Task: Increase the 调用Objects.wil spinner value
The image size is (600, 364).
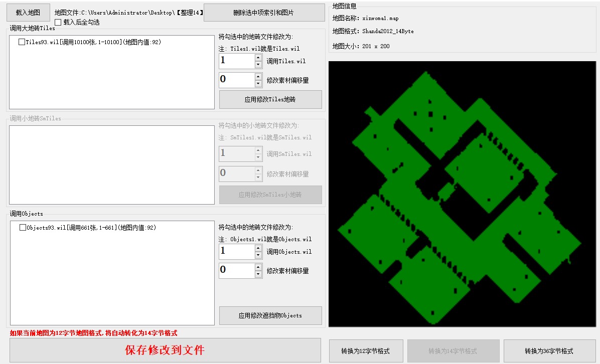Action: 258,248
